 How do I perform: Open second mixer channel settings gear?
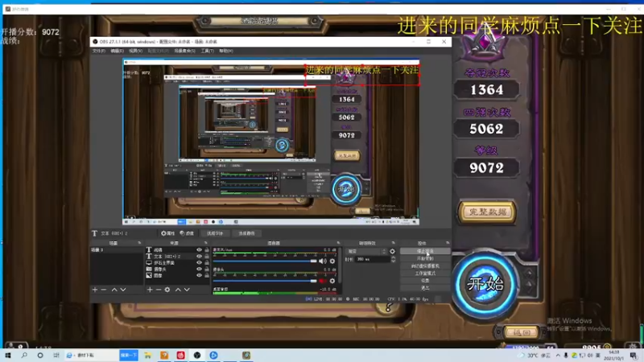click(x=332, y=281)
